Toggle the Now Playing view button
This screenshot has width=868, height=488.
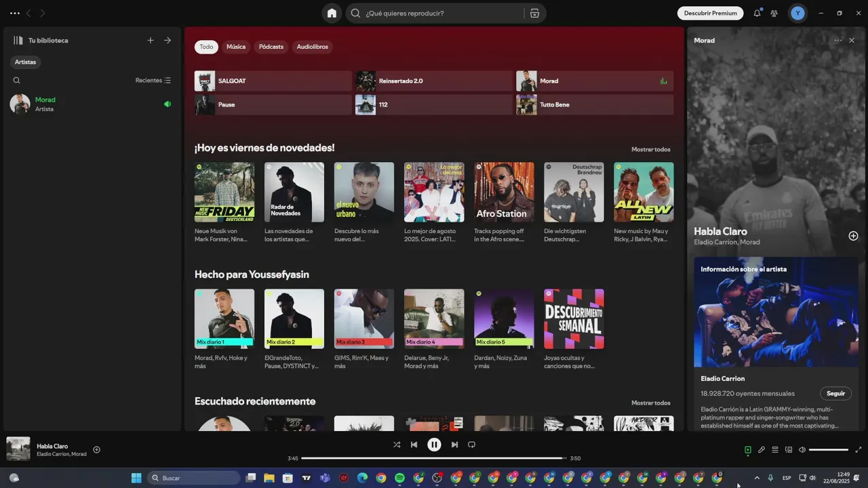pos(748,449)
